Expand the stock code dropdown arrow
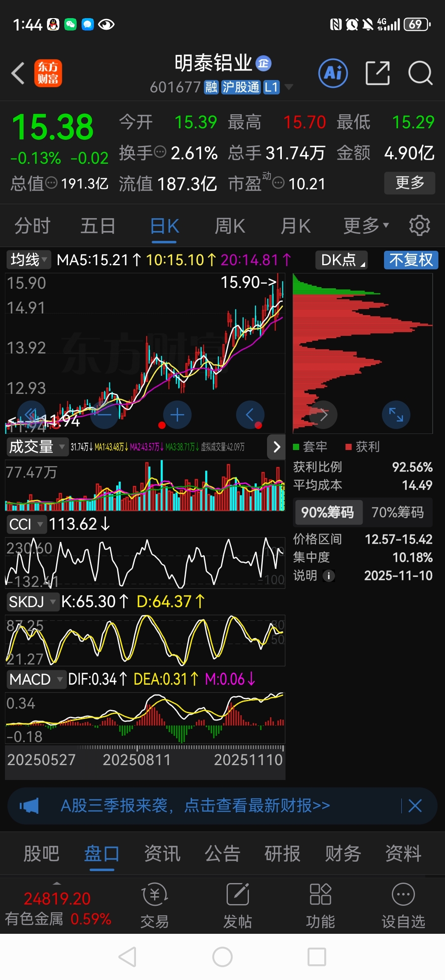The height and width of the screenshot is (980, 445). pos(289,87)
